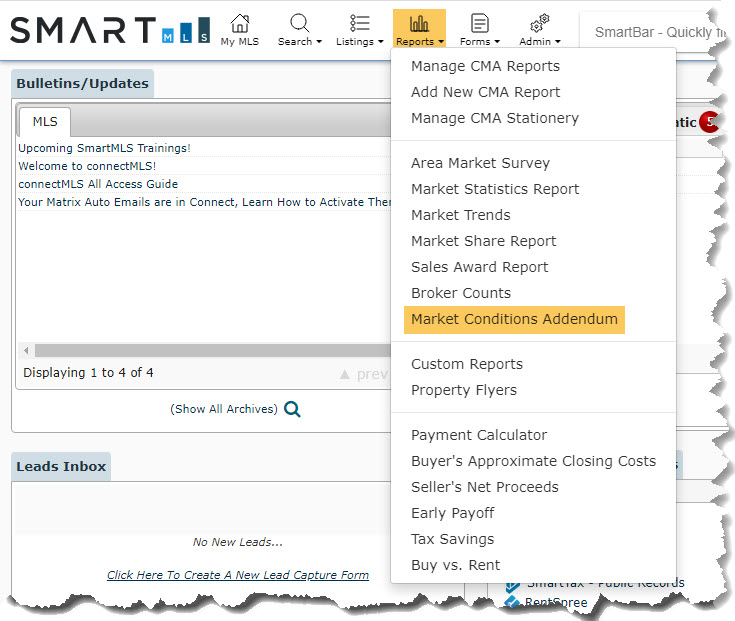735x621 pixels.
Task: Click the No New Leads text
Action: point(238,542)
